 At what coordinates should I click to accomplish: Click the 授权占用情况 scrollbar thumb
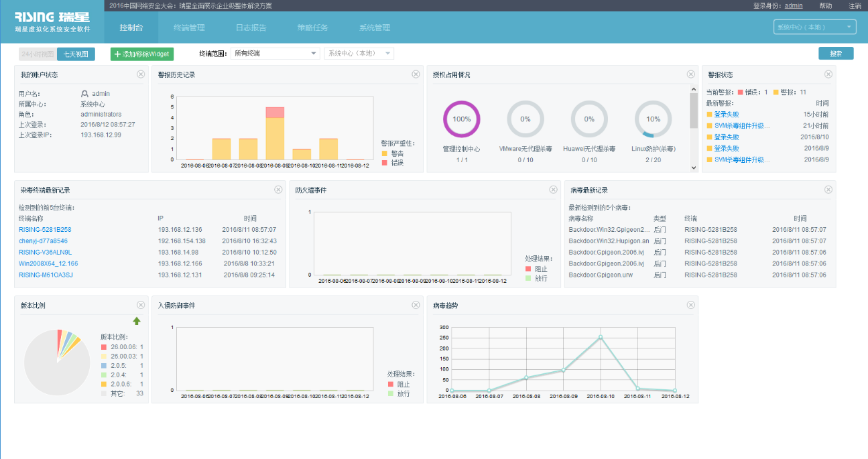tap(694, 110)
